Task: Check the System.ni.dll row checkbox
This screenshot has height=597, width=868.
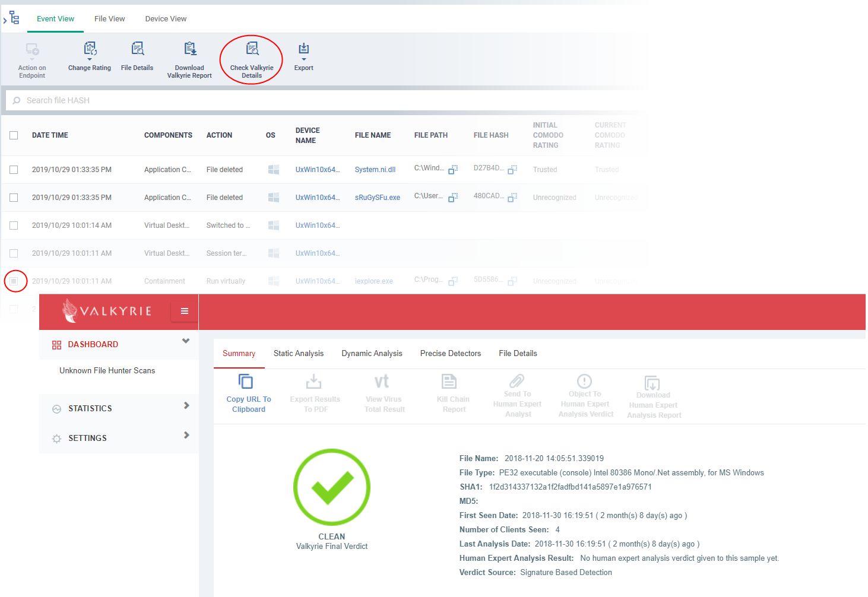Action: coord(14,170)
